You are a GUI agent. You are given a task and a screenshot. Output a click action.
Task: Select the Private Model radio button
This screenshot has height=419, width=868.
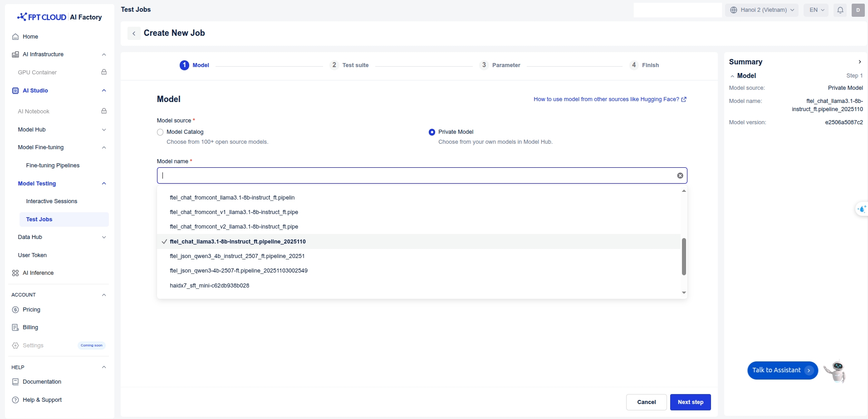432,132
